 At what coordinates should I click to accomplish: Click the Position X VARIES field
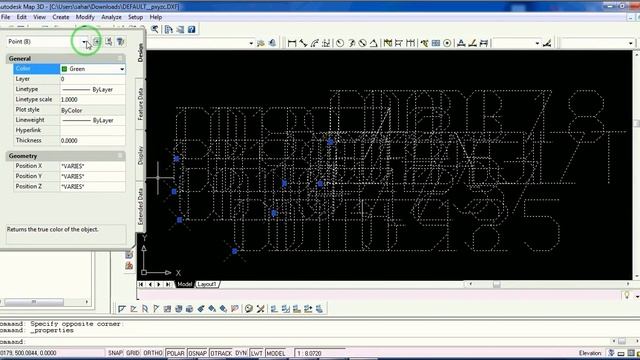(92, 166)
